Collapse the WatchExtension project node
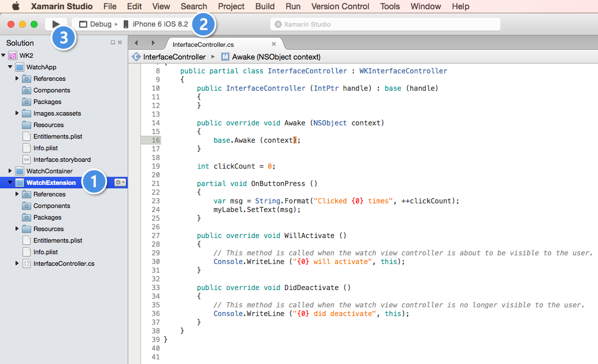Screen dimensions: 598x364 [x=10, y=183]
